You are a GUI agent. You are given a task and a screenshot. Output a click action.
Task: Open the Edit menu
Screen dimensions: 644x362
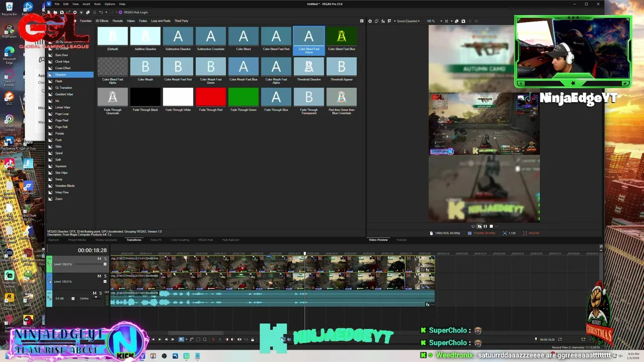tap(66, 4)
